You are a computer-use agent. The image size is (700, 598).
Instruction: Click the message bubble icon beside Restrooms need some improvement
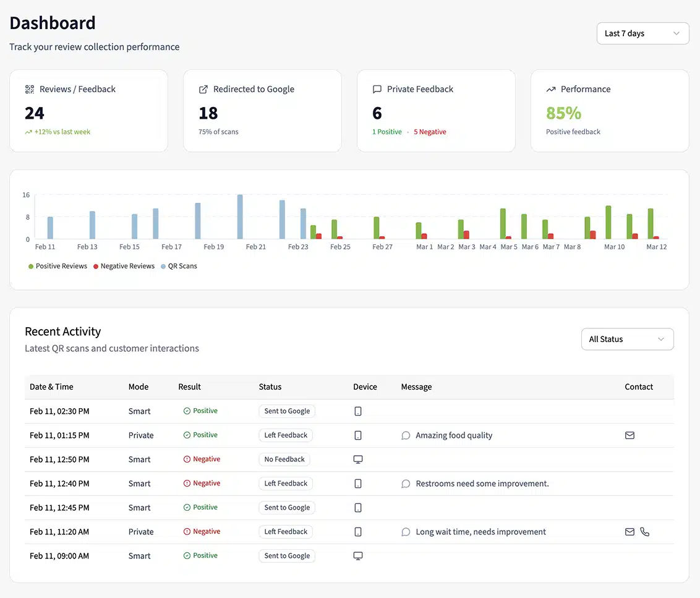[406, 484]
